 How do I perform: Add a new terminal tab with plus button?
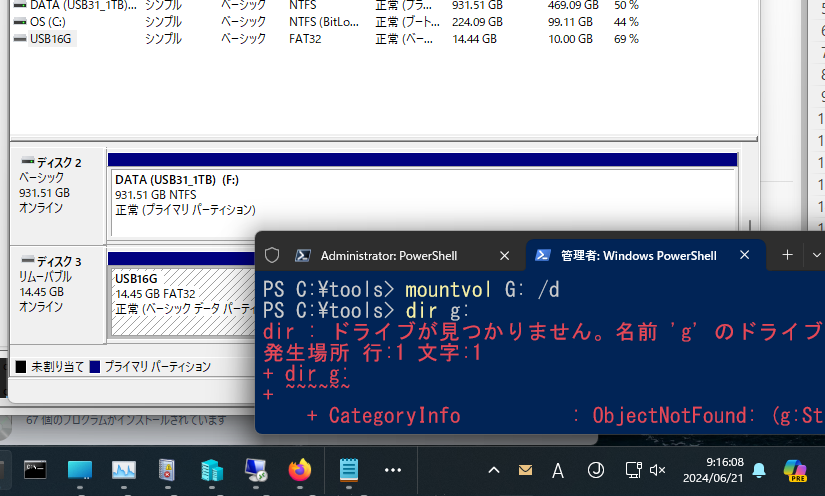(x=787, y=256)
